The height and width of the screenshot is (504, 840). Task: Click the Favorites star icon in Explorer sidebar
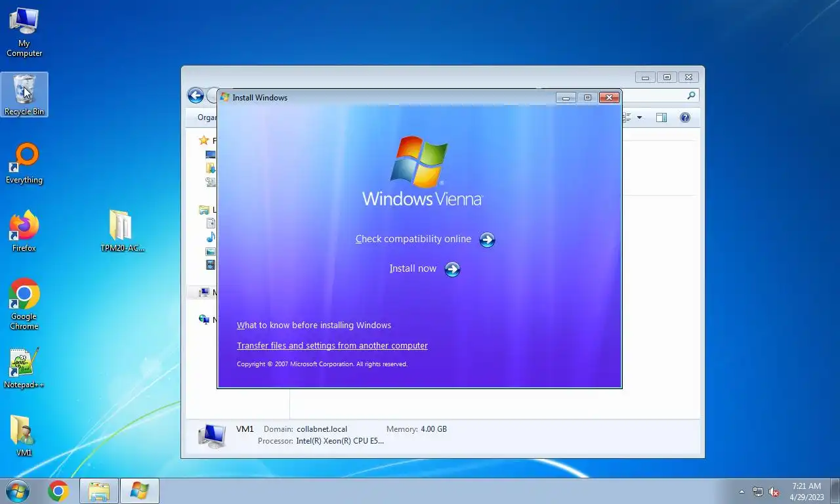[x=204, y=140]
